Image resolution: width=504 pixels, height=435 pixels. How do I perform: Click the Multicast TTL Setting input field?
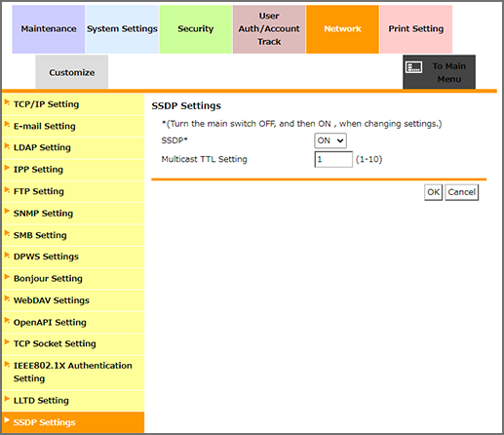[x=333, y=159]
